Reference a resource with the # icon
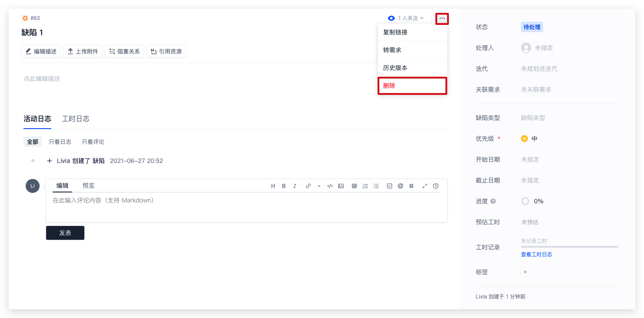Viewport: 644px width, 318px height. click(411, 186)
